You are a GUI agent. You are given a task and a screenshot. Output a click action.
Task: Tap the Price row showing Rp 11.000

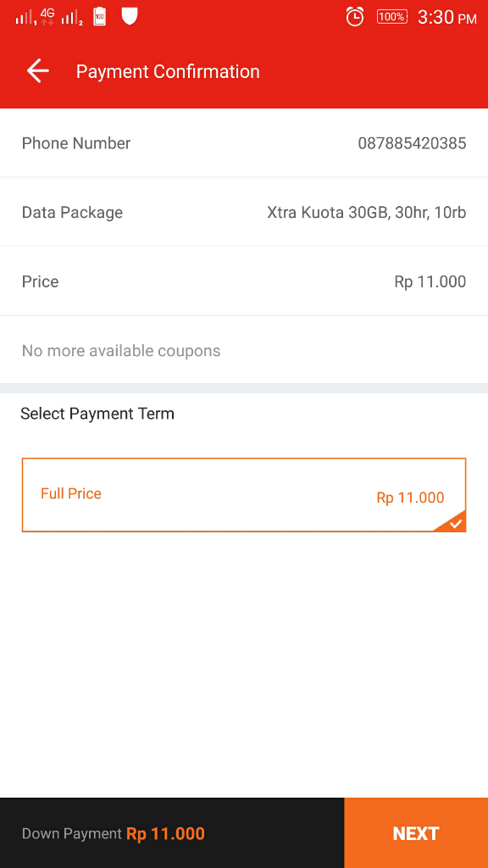click(x=244, y=281)
